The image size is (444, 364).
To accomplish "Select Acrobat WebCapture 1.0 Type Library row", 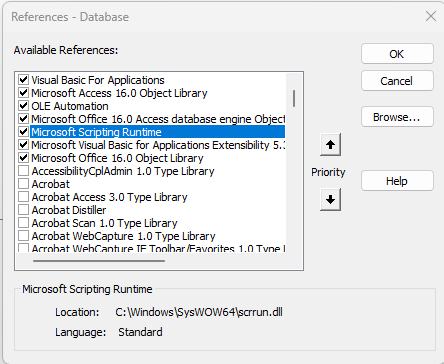I will [x=123, y=236].
